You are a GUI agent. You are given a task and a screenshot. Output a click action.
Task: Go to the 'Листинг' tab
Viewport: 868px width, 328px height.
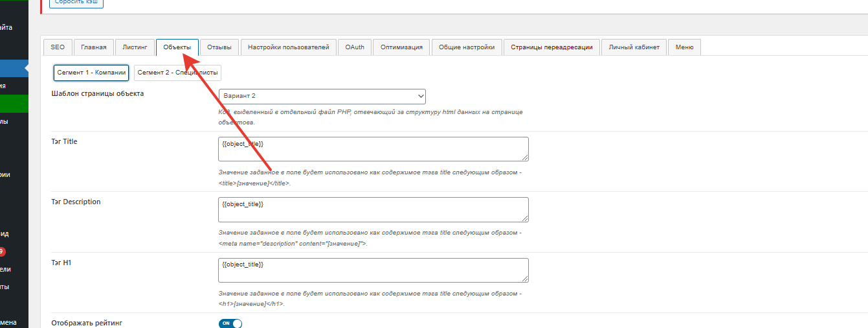[x=135, y=47]
